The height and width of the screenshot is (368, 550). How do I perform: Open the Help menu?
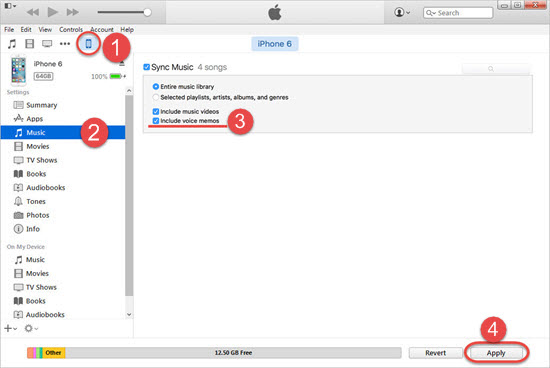[127, 29]
